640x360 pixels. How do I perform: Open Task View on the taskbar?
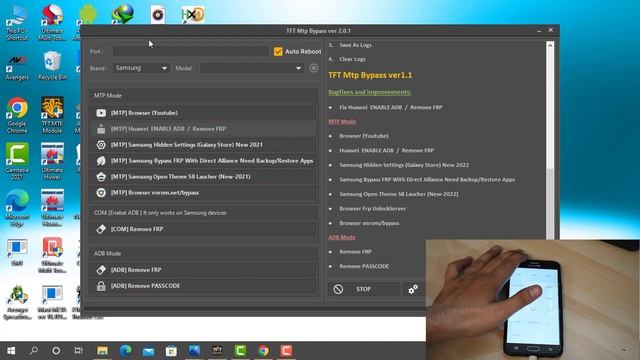tap(78, 351)
